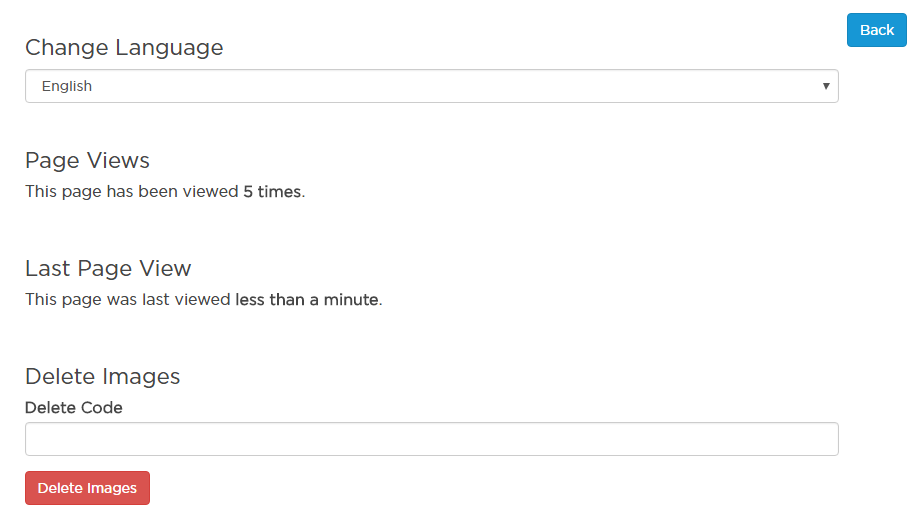This screenshot has height=516, width=919.
Task: Select the English option text in selector
Action: tap(67, 86)
